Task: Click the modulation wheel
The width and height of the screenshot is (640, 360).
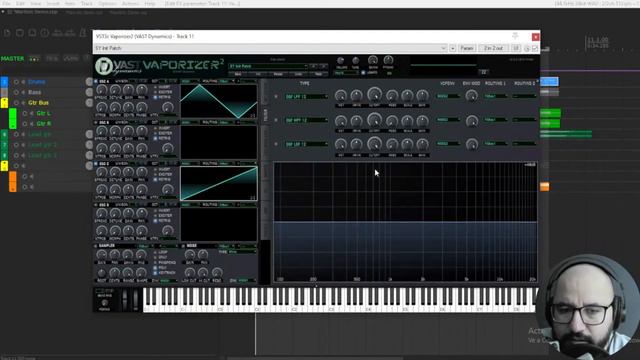Action: tap(136, 300)
